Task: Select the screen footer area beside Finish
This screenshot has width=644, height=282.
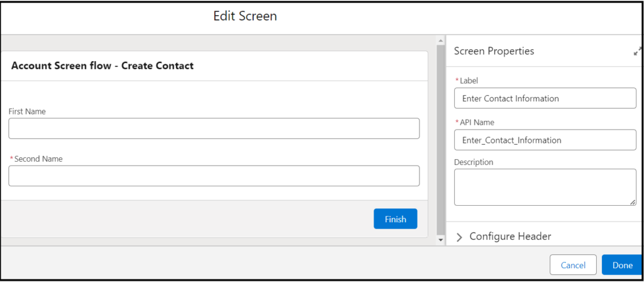Action: coord(187,218)
